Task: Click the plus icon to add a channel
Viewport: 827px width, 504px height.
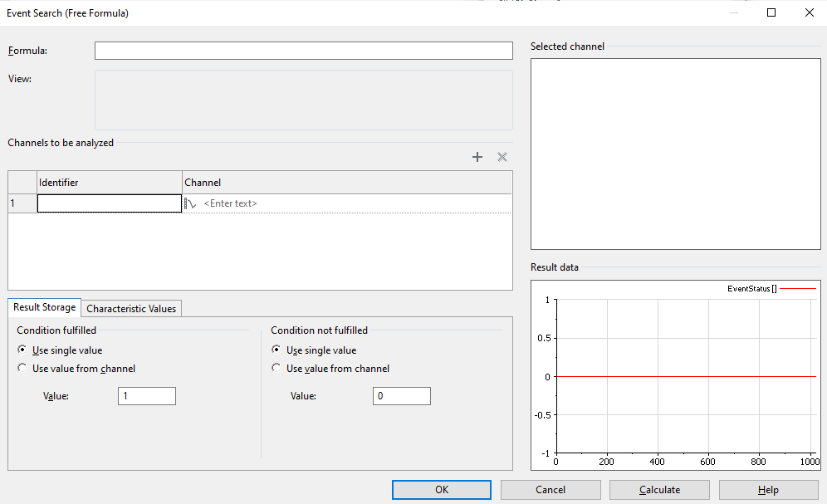Action: click(x=477, y=157)
